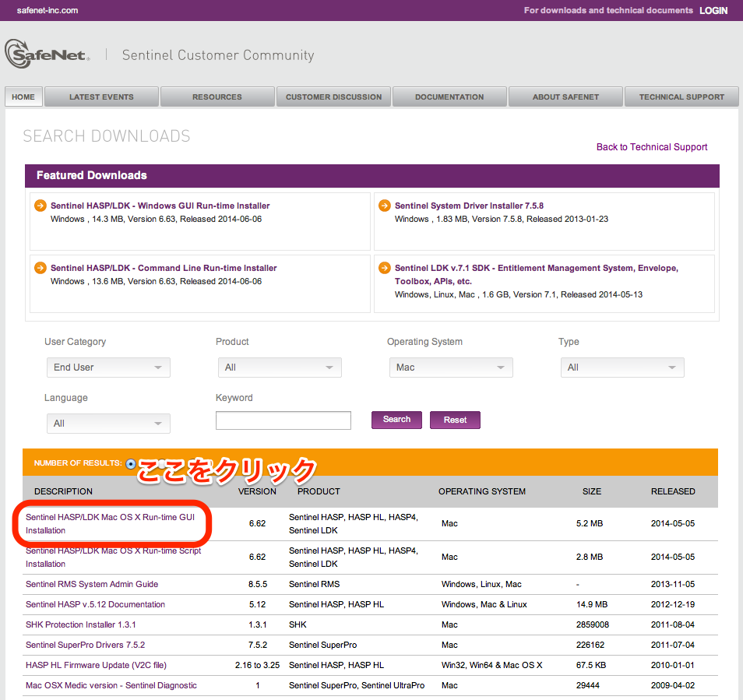Click the 67.5 KB size cell
The width and height of the screenshot is (743, 700).
(x=591, y=665)
